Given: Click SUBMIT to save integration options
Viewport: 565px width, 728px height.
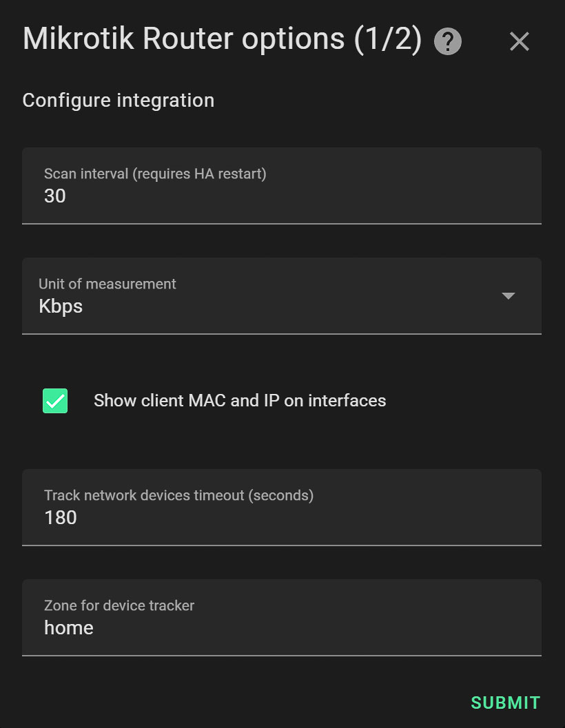Looking at the screenshot, I should pos(505,703).
